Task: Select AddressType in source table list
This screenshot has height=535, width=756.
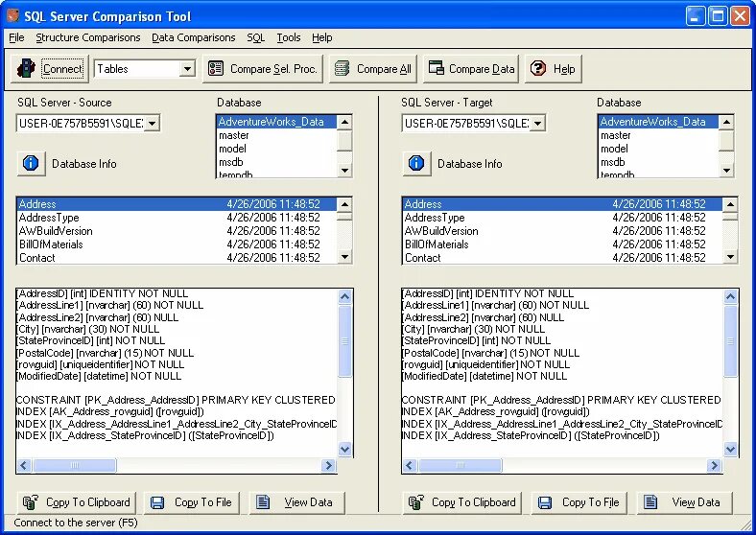Action: 177,218
